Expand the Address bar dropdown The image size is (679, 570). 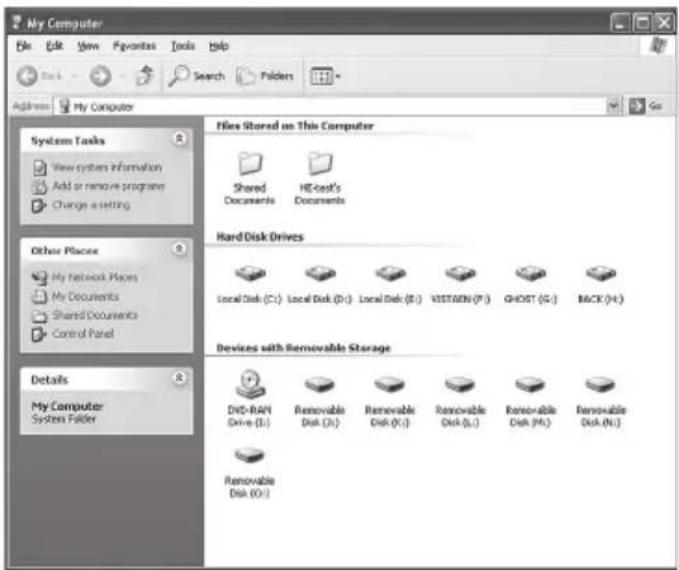point(613,105)
